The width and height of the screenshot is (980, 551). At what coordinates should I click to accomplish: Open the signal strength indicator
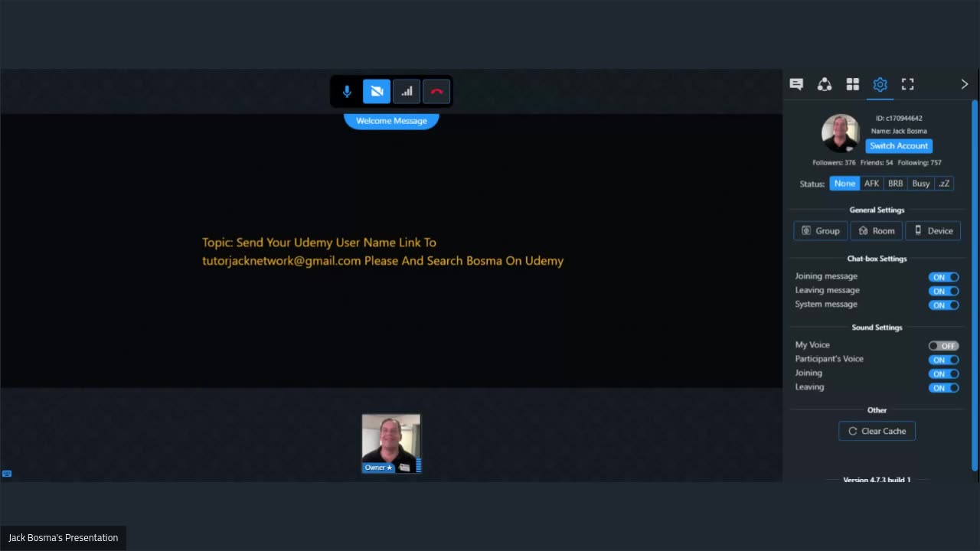(x=407, y=92)
